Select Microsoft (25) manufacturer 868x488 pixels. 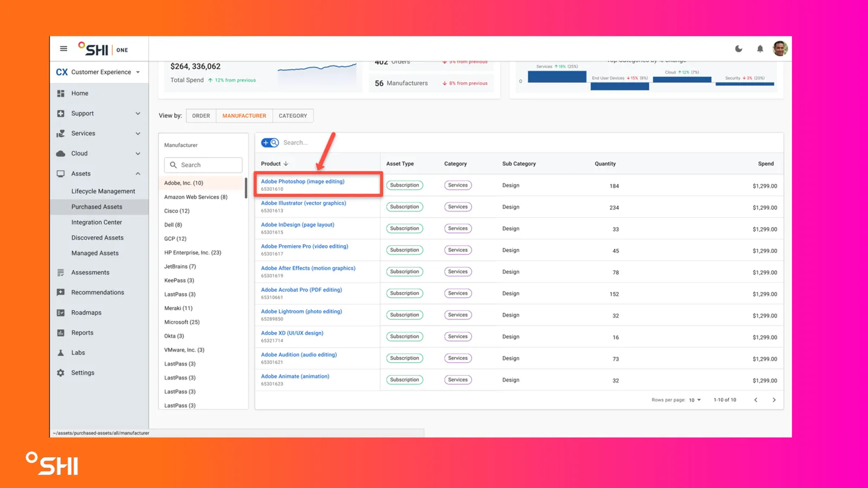click(182, 322)
